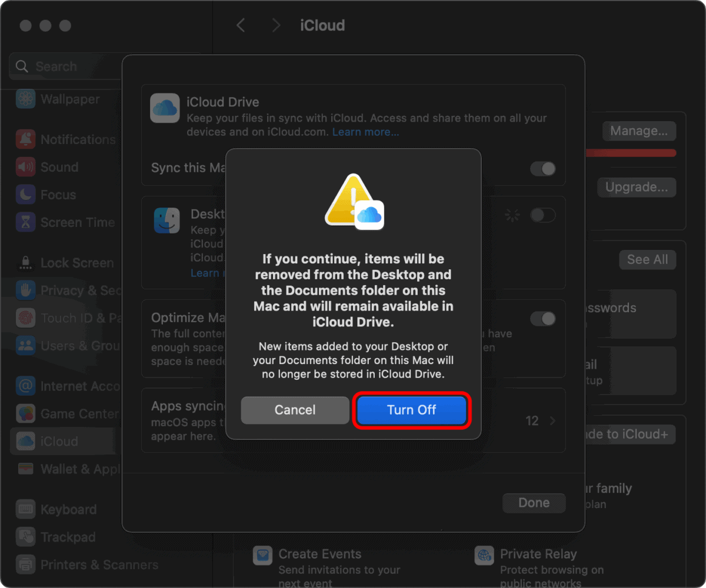Click the Private Relay label
The image size is (706, 588).
[x=538, y=554]
